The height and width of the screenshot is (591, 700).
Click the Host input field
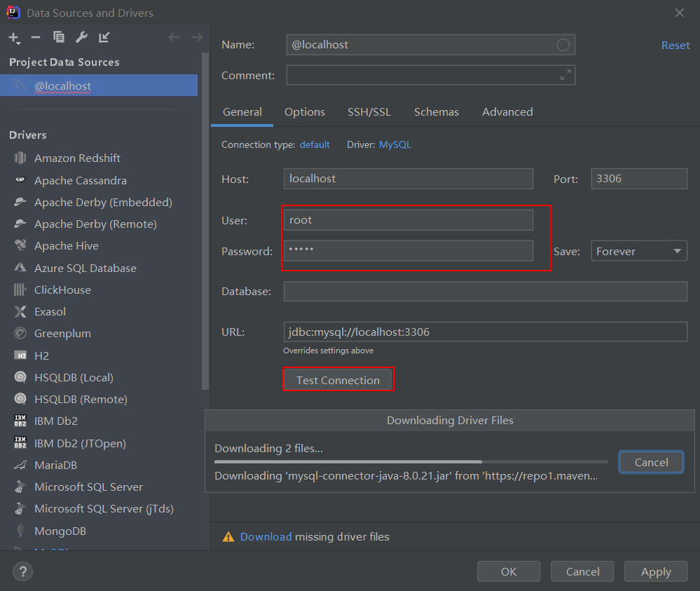point(408,179)
